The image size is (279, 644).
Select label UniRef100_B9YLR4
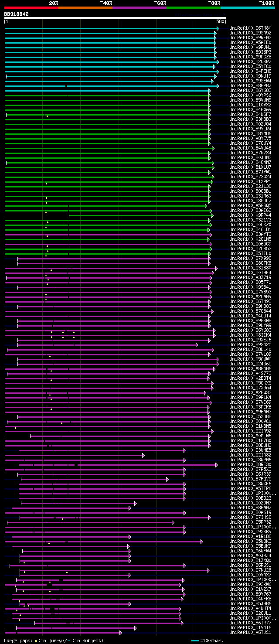[250, 129]
